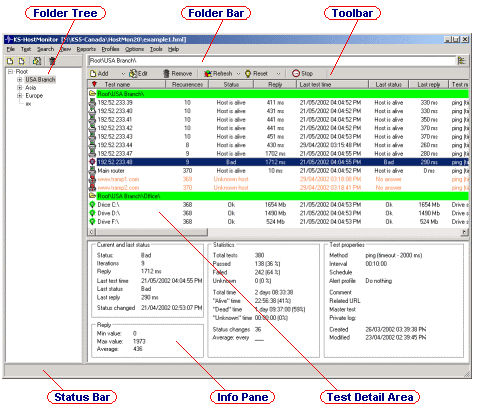Click the 1702 ms reply value
The width and height of the screenshot is (480, 410).
pyautogui.click(x=276, y=153)
